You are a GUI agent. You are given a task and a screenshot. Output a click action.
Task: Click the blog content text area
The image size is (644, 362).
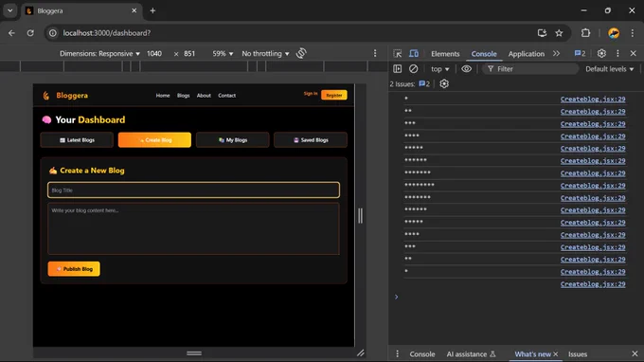(x=193, y=228)
